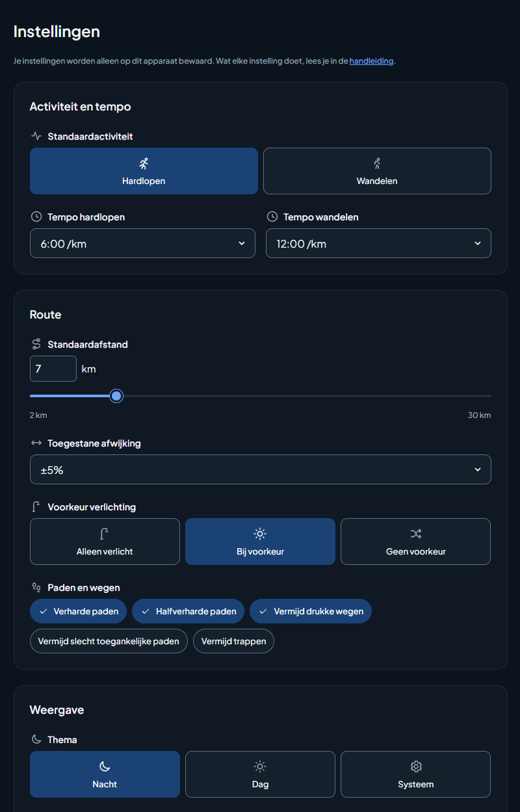
Task: Select Wandelen as standard activity
Action: 377,171
